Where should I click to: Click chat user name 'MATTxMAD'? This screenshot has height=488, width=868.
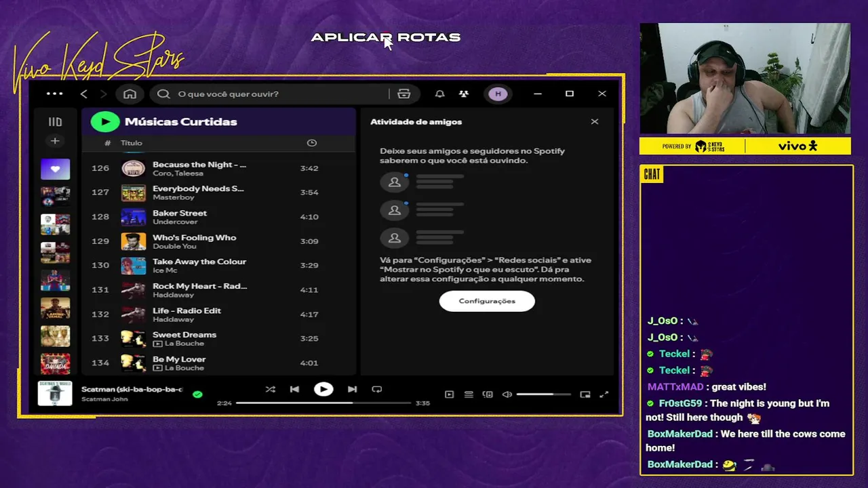tap(675, 387)
